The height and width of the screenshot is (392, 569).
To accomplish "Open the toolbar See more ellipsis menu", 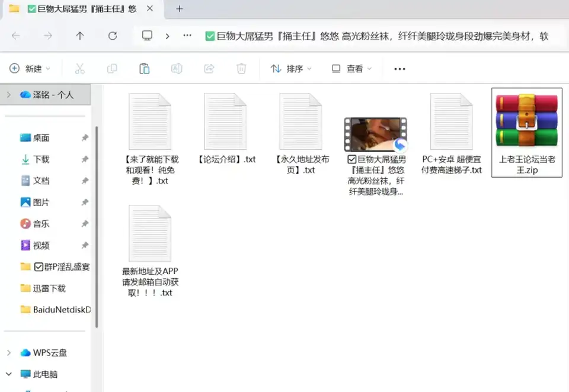I will [x=399, y=69].
